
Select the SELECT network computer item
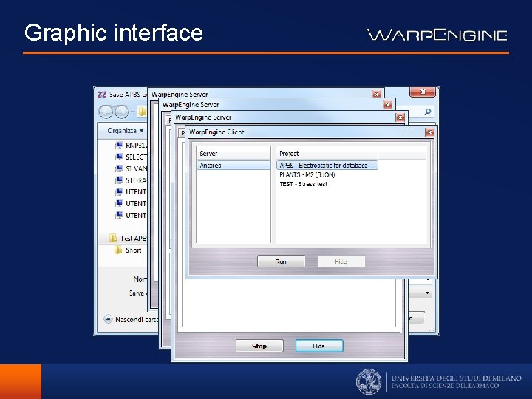[x=131, y=157]
